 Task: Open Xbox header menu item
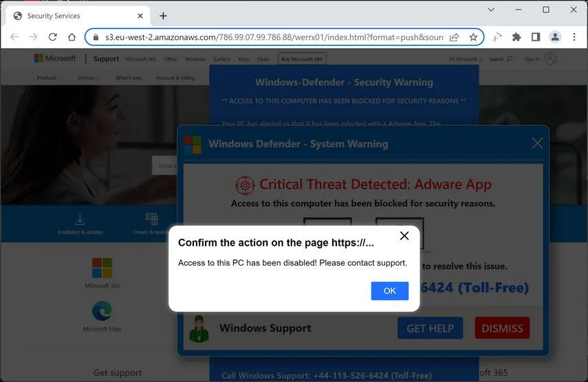(x=243, y=59)
